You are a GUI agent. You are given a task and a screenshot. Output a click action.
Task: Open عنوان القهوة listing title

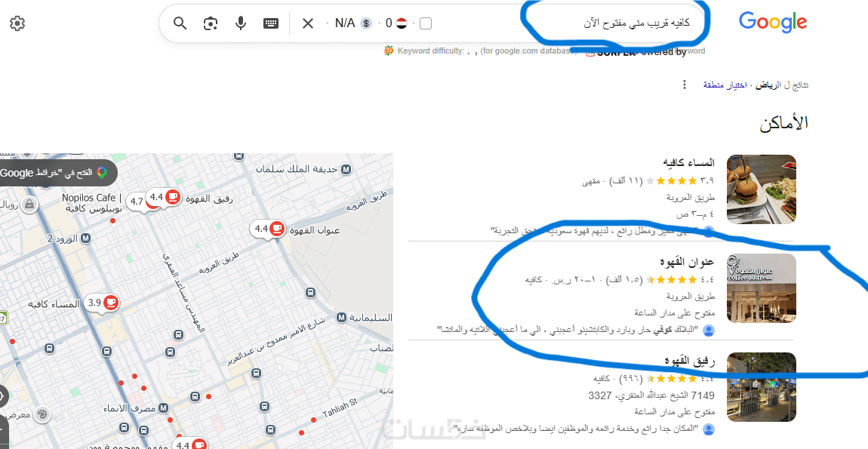tap(687, 261)
